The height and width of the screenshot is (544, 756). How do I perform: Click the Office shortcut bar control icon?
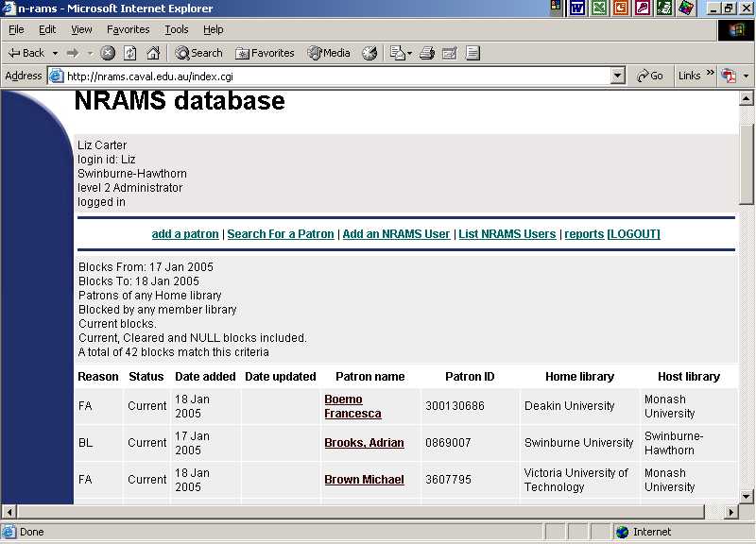pos(556,8)
